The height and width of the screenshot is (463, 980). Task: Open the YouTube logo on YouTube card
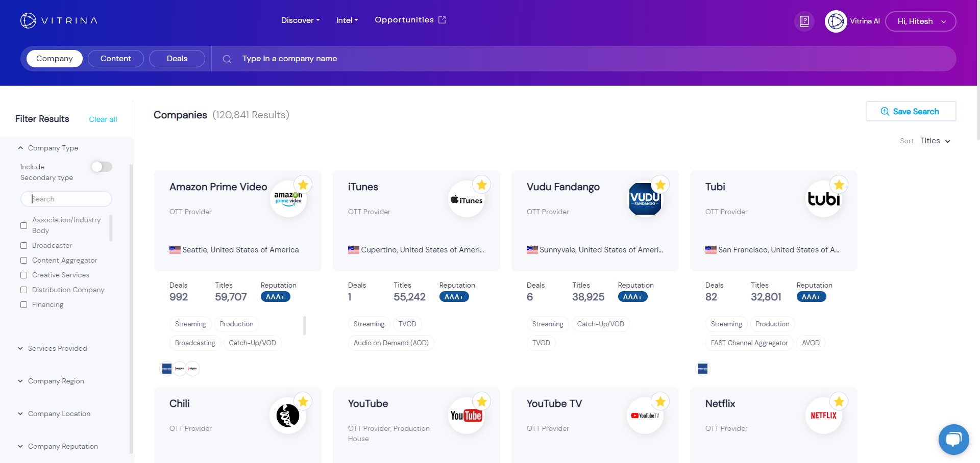467,416
